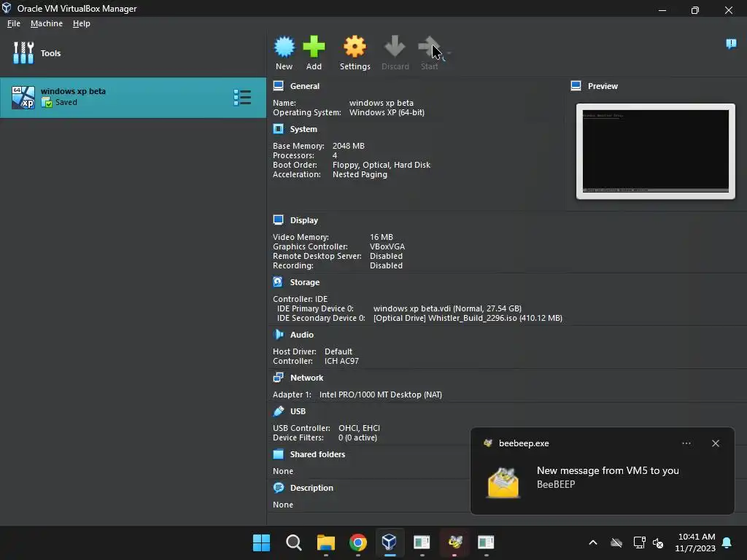
Task: Click the notification center icon top right
Action: 731,44
